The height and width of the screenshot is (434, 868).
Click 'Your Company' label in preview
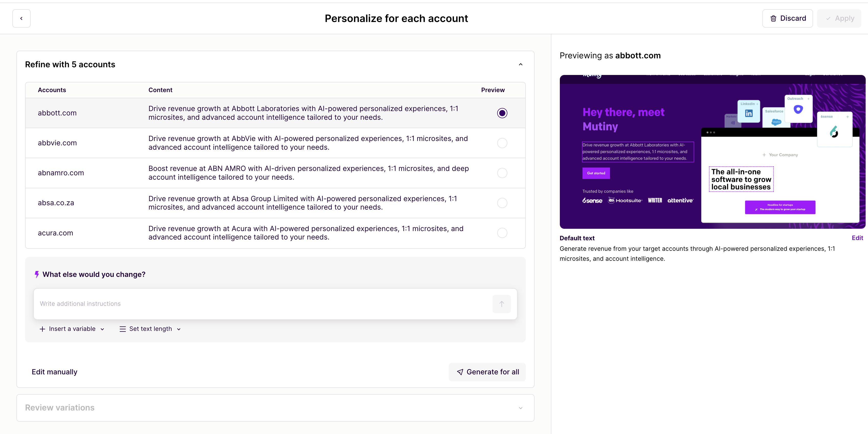[783, 155]
